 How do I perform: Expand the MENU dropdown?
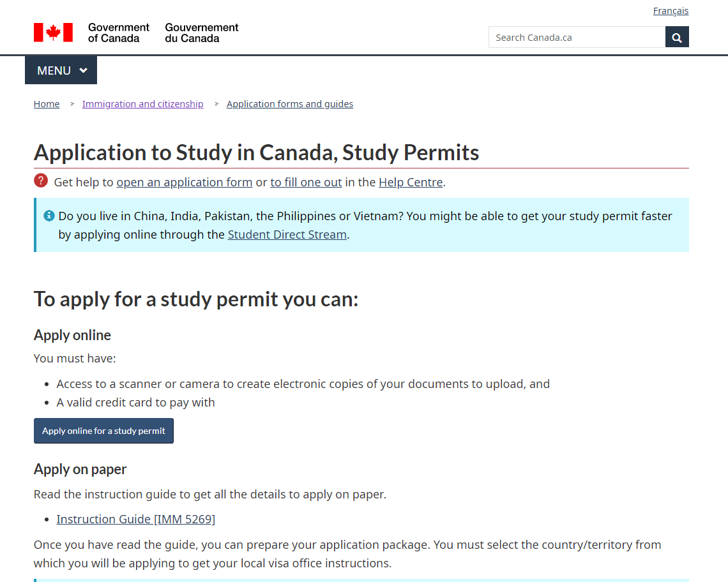61,70
